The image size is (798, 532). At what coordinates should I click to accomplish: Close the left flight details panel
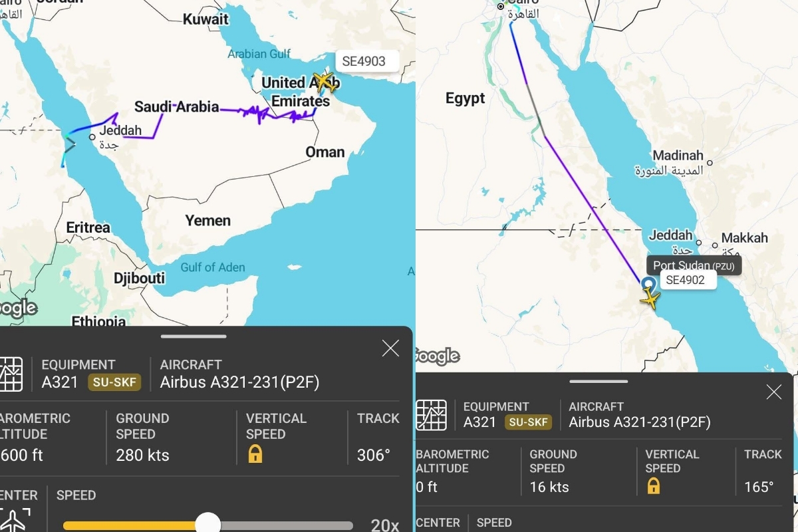tap(391, 348)
